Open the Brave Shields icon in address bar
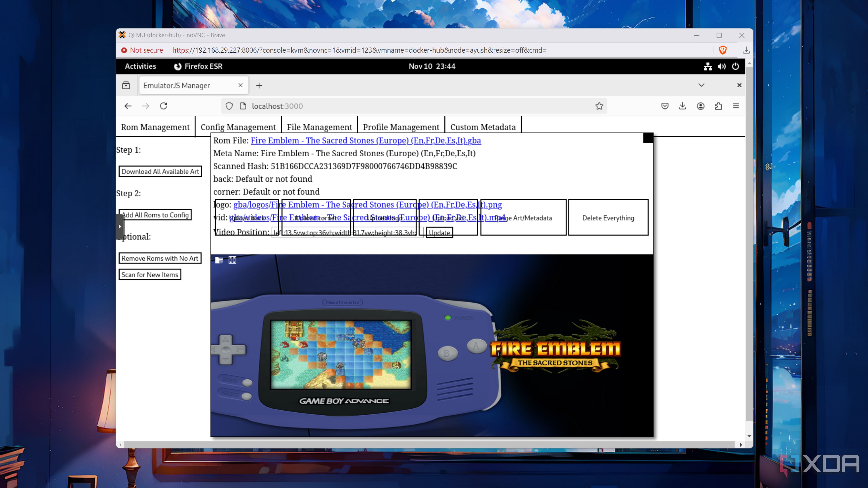Screen dimensions: 868x488 723,50
